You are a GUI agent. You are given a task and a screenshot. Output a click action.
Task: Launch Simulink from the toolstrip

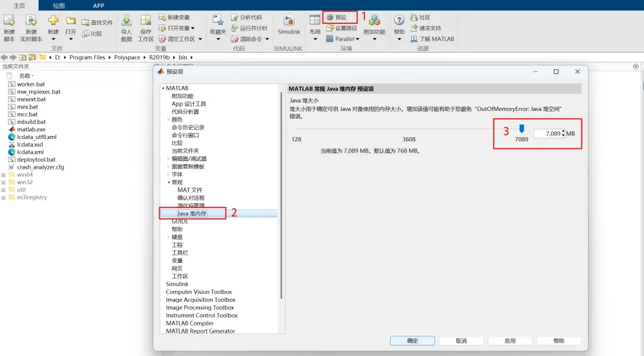coord(289,24)
